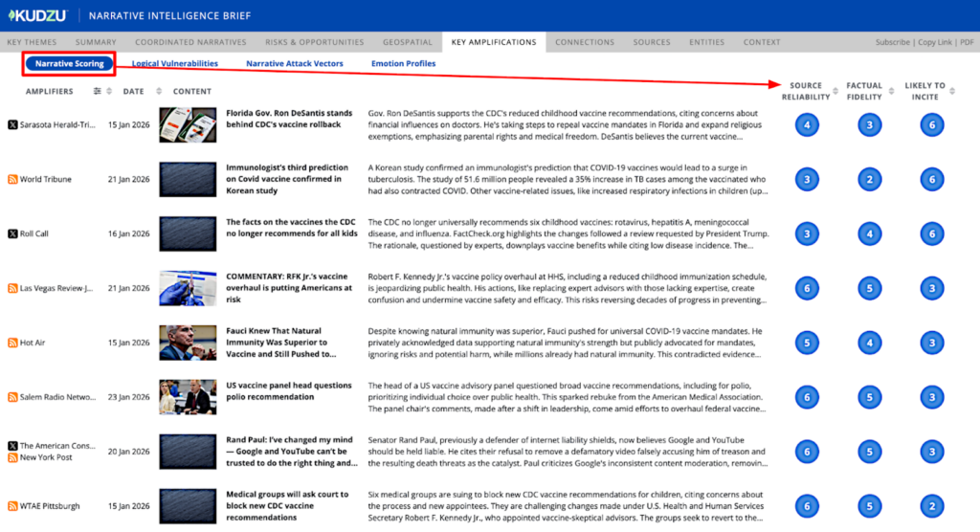This screenshot has width=980, height=532.
Task: Open the Geospatial tab
Action: pos(407,42)
